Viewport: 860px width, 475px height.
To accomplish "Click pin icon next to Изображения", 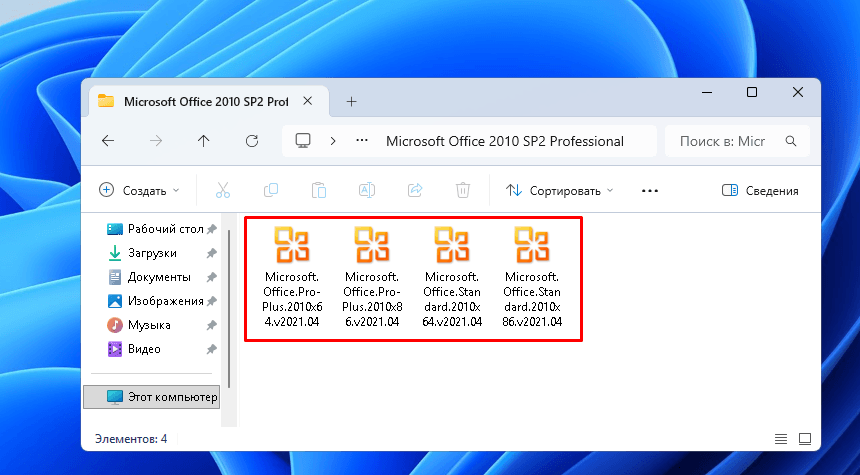I will pyautogui.click(x=212, y=301).
